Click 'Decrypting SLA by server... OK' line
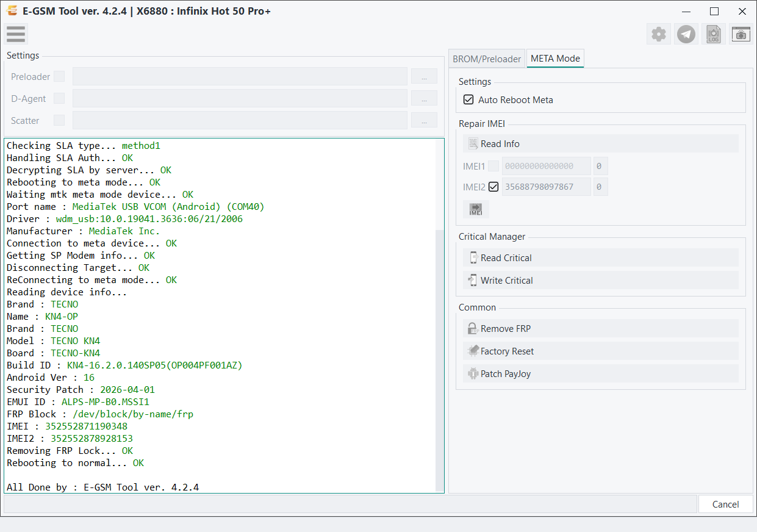This screenshot has width=757, height=532. tap(89, 170)
